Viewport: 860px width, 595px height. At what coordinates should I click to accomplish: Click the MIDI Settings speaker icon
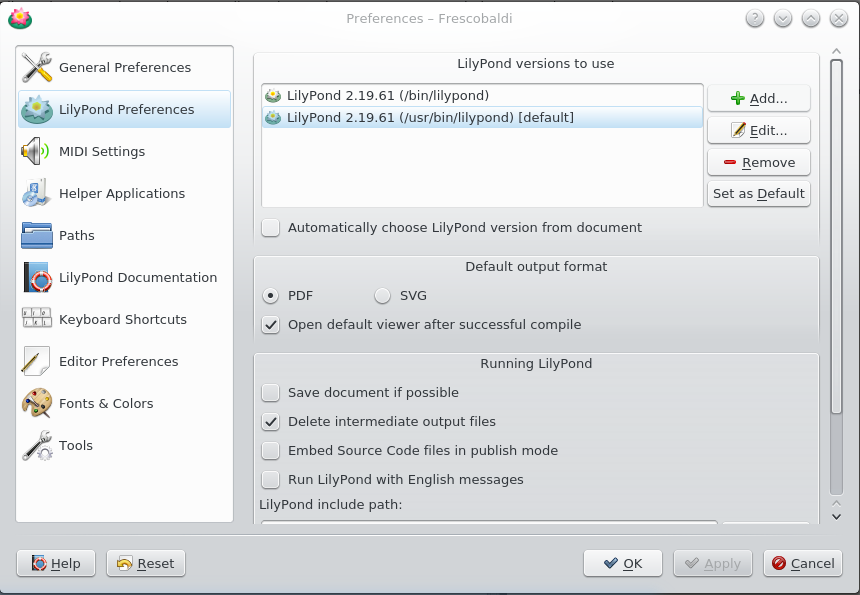coord(36,151)
